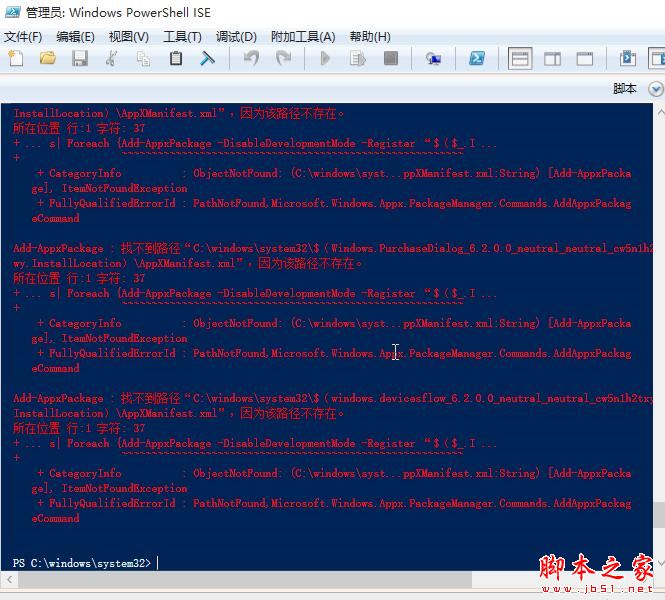
Task: Expand script pane with the 脚本 chevron
Action: [656, 89]
